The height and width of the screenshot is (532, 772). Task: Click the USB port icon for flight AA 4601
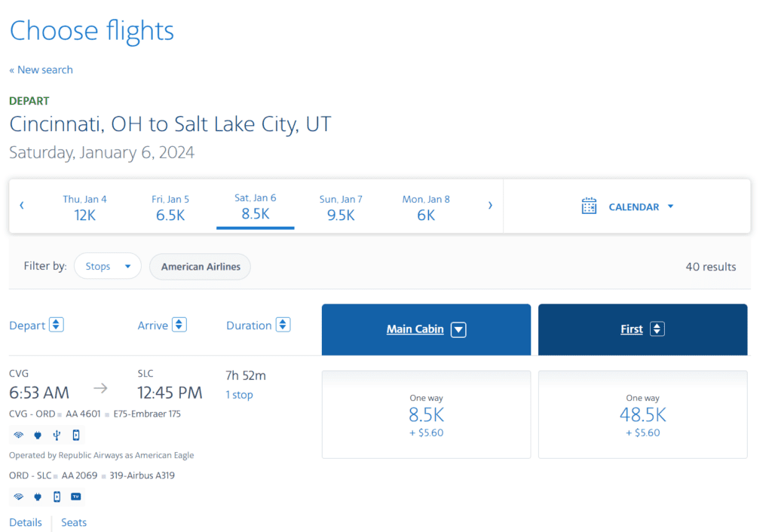pyautogui.click(x=57, y=435)
